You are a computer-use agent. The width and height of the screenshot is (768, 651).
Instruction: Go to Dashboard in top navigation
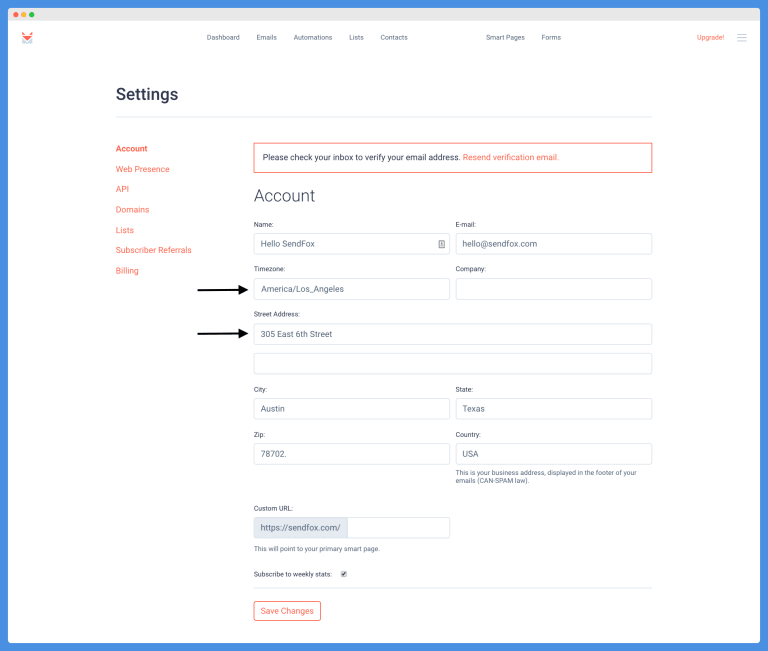223,37
